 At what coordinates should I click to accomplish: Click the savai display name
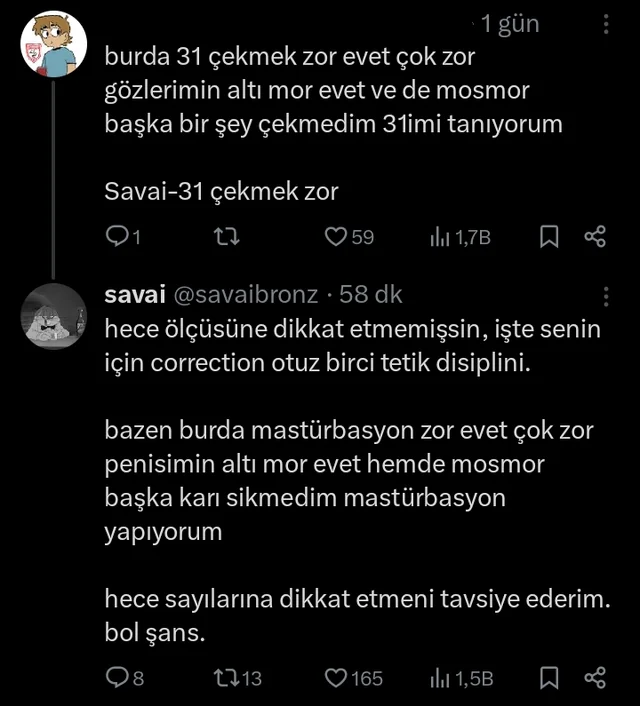[136, 295]
